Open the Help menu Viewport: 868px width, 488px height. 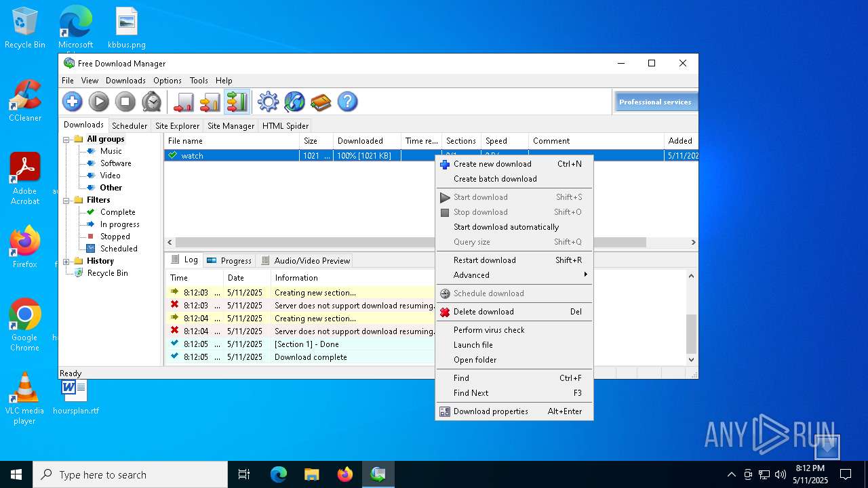point(224,81)
